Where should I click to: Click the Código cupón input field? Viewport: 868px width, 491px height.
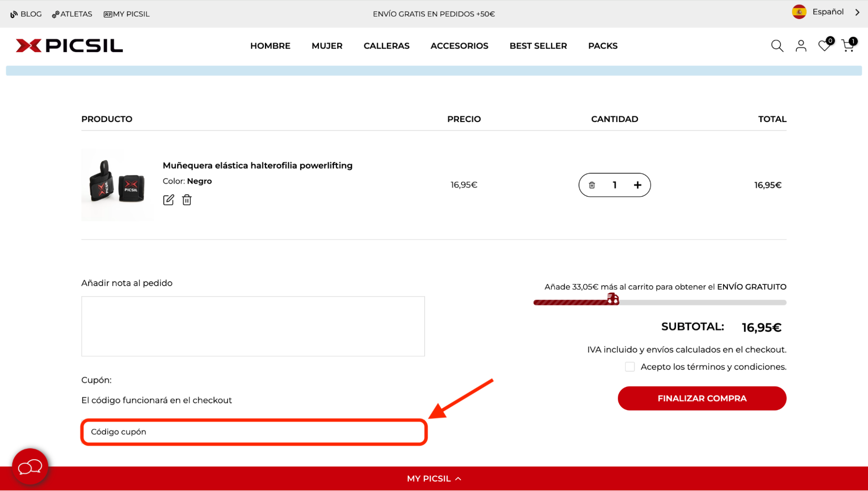254,432
